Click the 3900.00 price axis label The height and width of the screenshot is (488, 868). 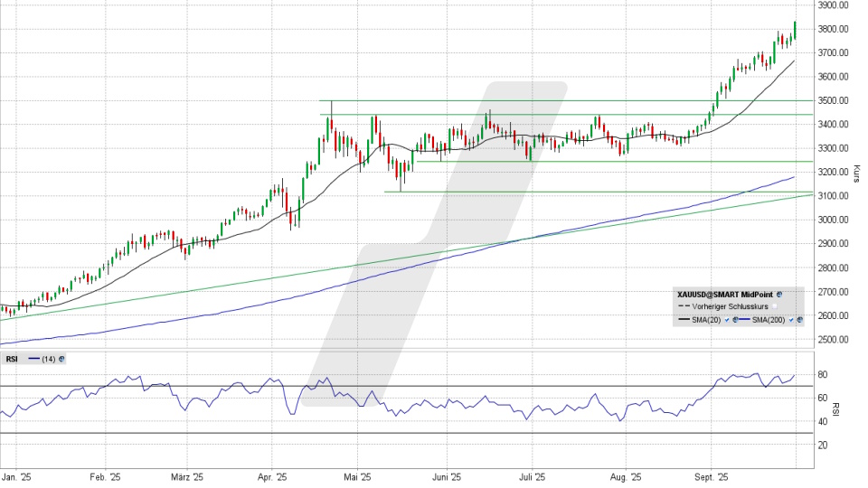(831, 5)
